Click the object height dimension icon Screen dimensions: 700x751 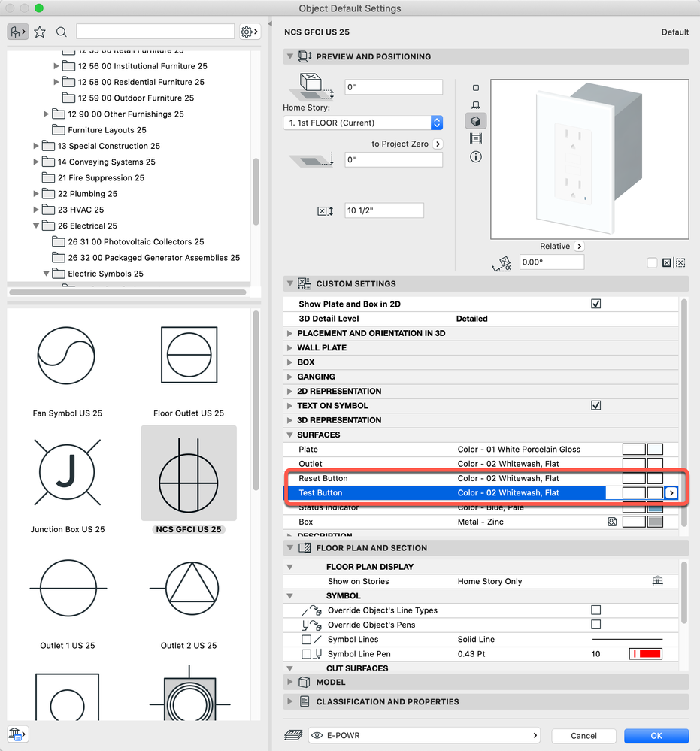pos(325,210)
